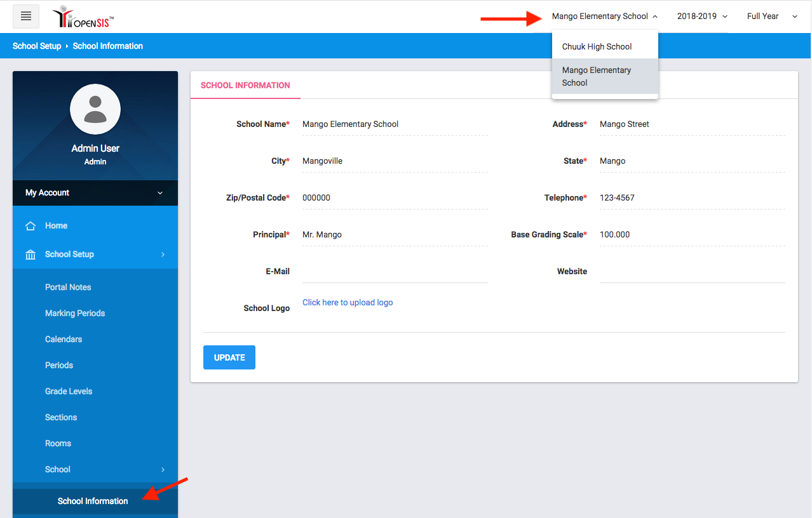The image size is (812, 518).
Task: Open Portal Notes in sidebar
Action: pos(68,288)
